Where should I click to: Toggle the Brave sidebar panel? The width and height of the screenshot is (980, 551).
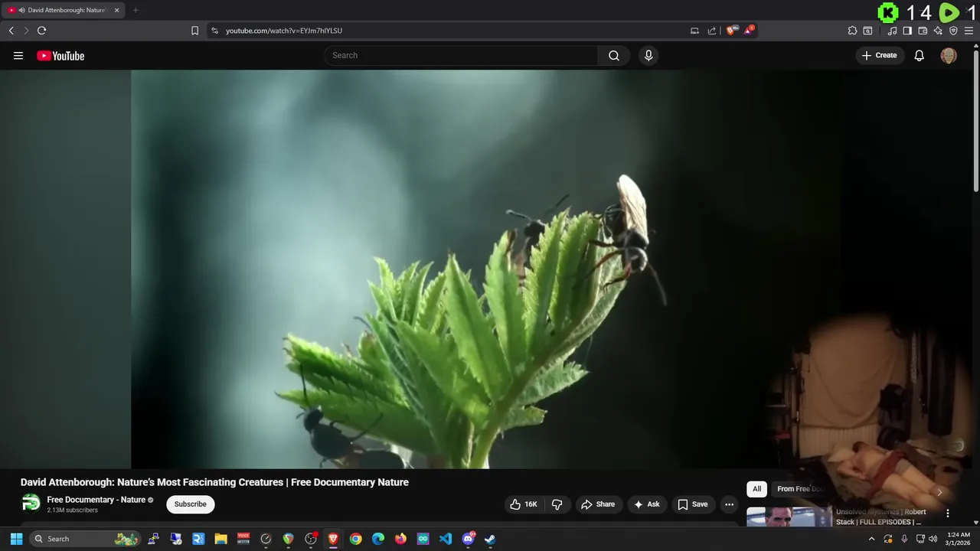(x=907, y=31)
